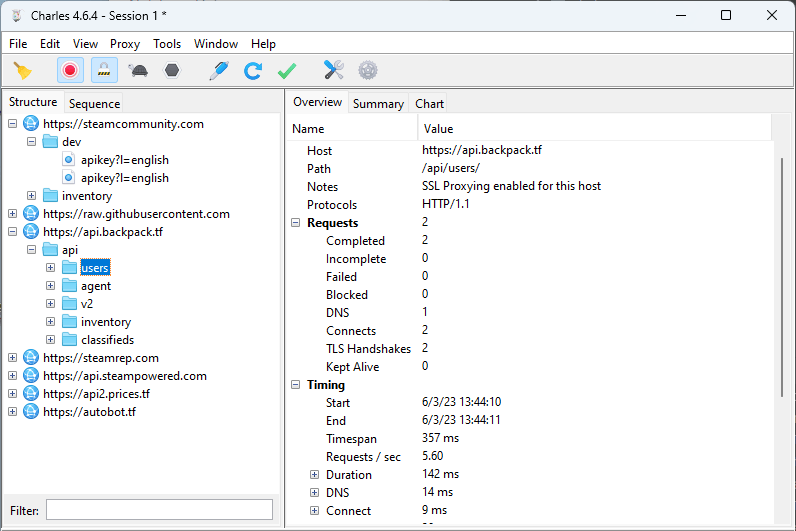The image size is (796, 531).
Task: Click globe icon for steamrep.com
Action: (31, 357)
